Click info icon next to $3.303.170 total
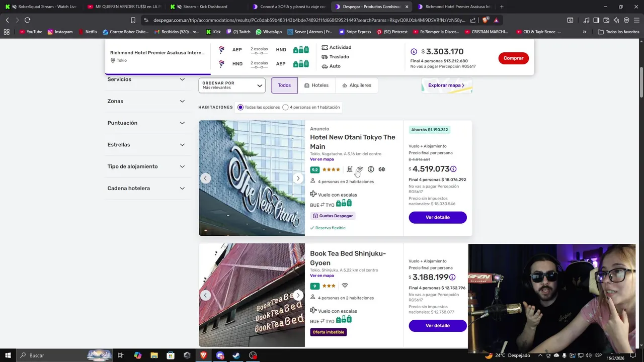644x362 pixels. tap(414, 52)
